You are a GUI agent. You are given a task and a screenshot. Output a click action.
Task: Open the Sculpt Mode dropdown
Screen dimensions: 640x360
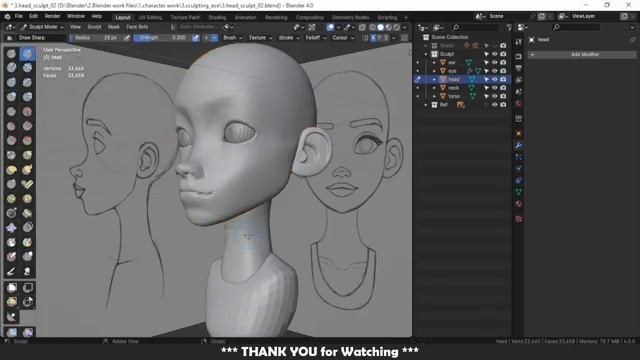coord(42,27)
